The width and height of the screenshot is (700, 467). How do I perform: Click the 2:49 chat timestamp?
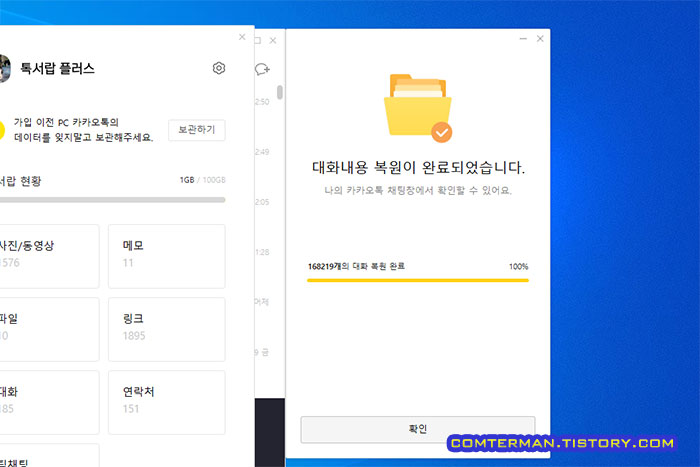coord(262,152)
